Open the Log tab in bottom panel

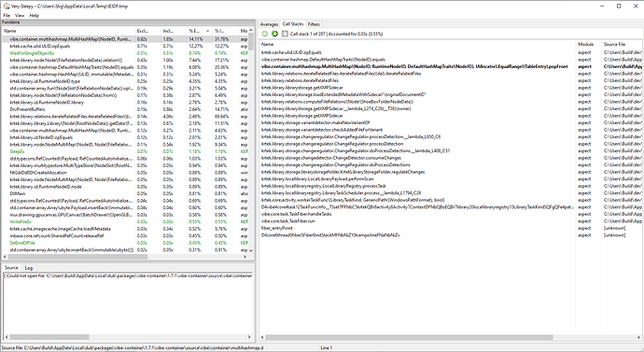click(28, 268)
